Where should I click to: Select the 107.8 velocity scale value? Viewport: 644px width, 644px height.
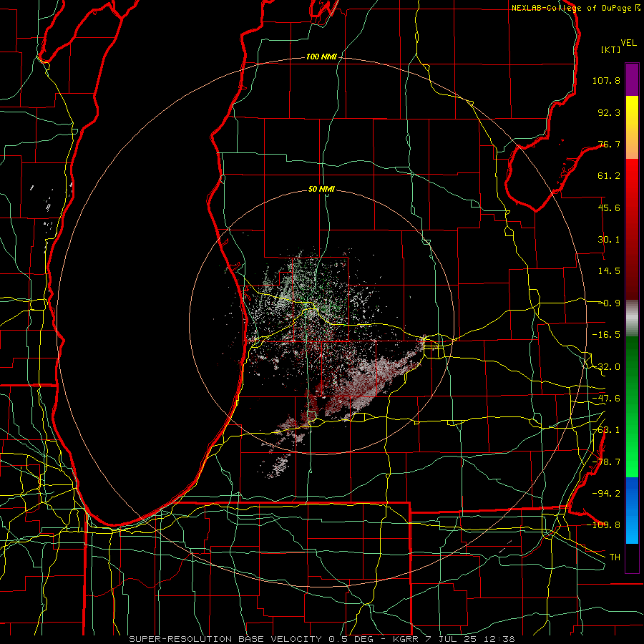coord(606,80)
